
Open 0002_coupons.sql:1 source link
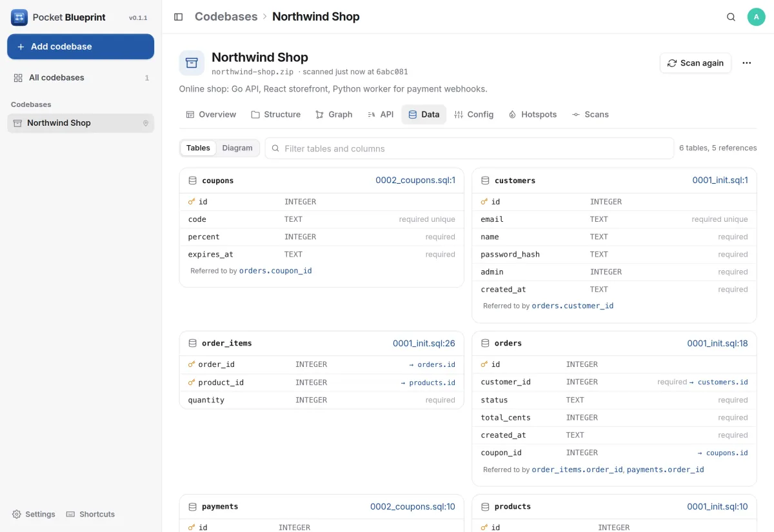click(415, 181)
